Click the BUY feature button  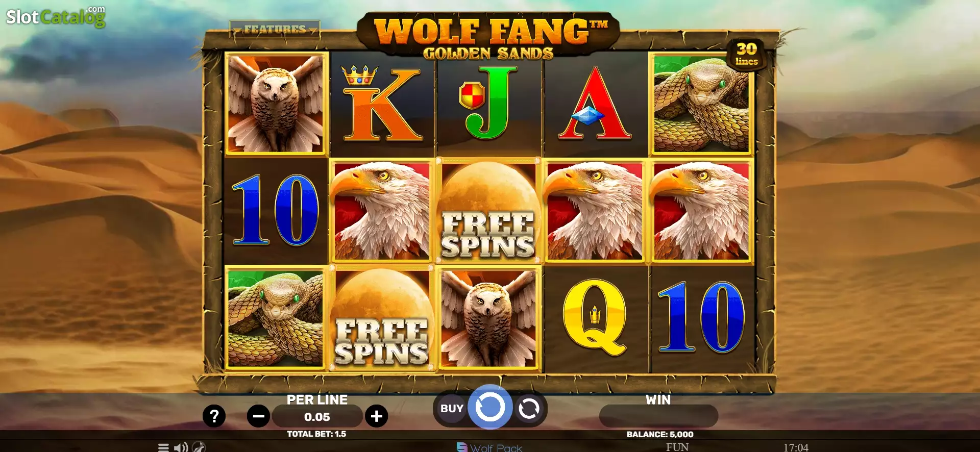[x=452, y=409]
